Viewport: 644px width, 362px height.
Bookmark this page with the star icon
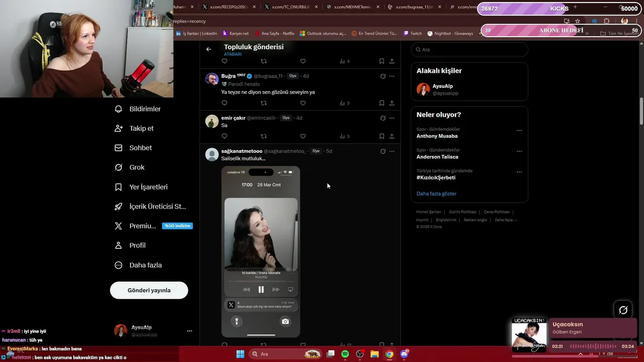pyautogui.click(x=578, y=21)
